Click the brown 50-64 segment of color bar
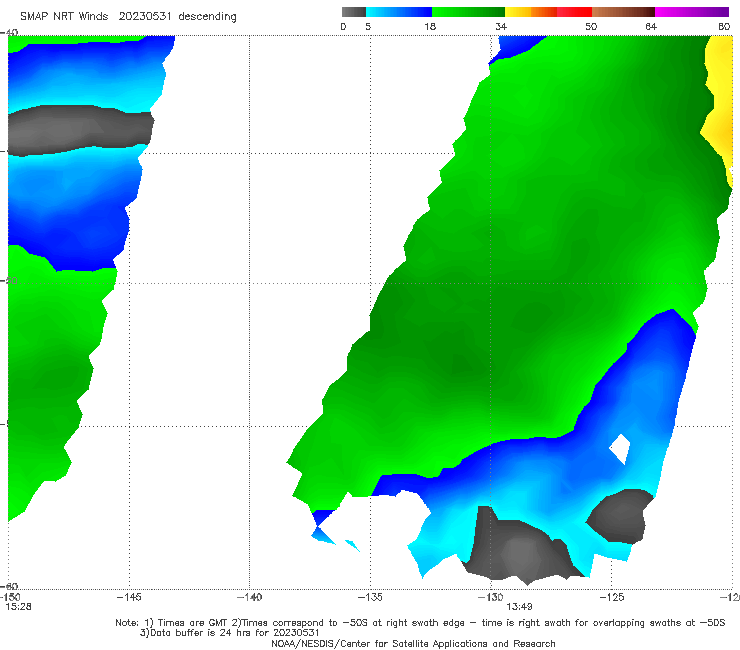This screenshot has width=740, height=650. (x=623, y=12)
